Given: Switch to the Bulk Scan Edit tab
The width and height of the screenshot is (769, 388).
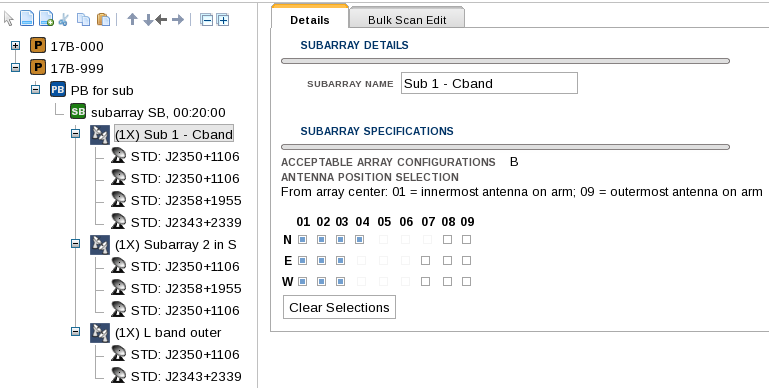Looking at the screenshot, I should click(x=407, y=20).
